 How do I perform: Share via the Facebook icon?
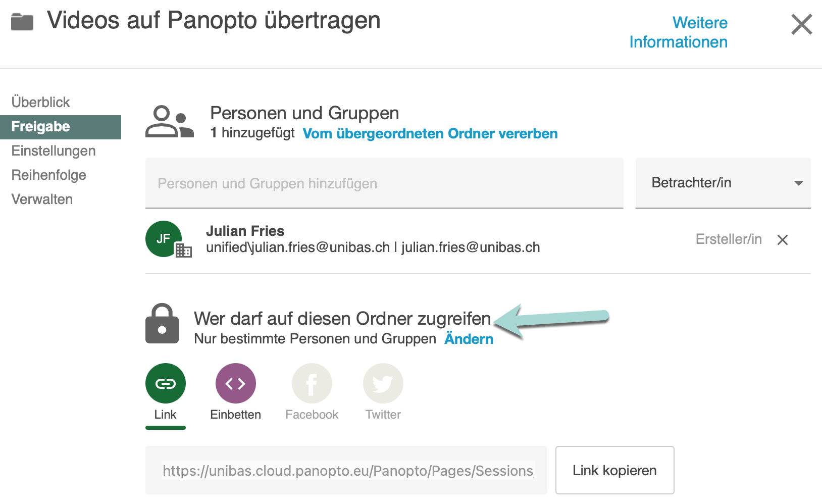click(x=312, y=384)
